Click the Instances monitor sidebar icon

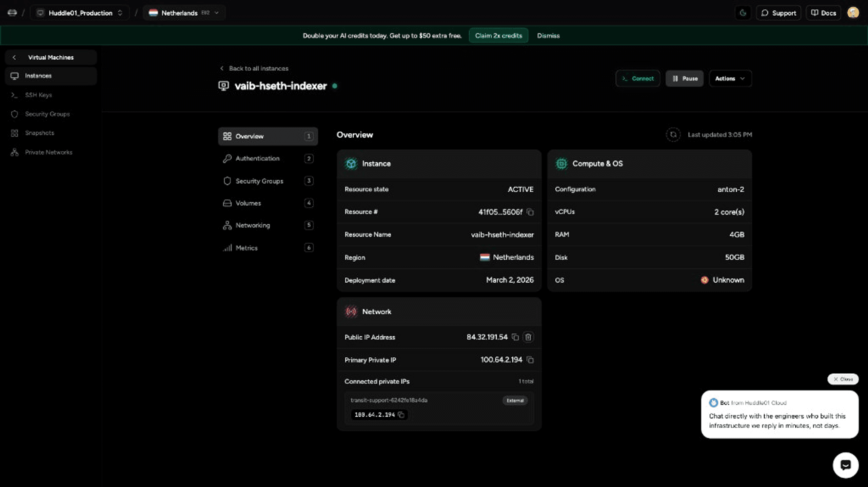pos(14,76)
